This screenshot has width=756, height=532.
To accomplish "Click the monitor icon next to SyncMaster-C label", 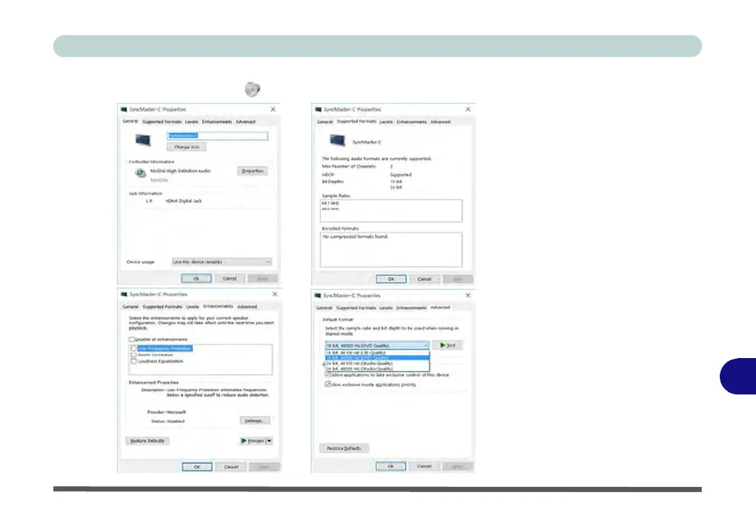I will [337, 141].
